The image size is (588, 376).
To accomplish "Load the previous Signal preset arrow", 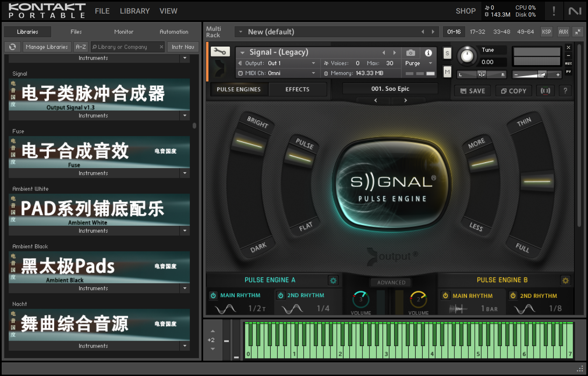I will pyautogui.click(x=376, y=100).
